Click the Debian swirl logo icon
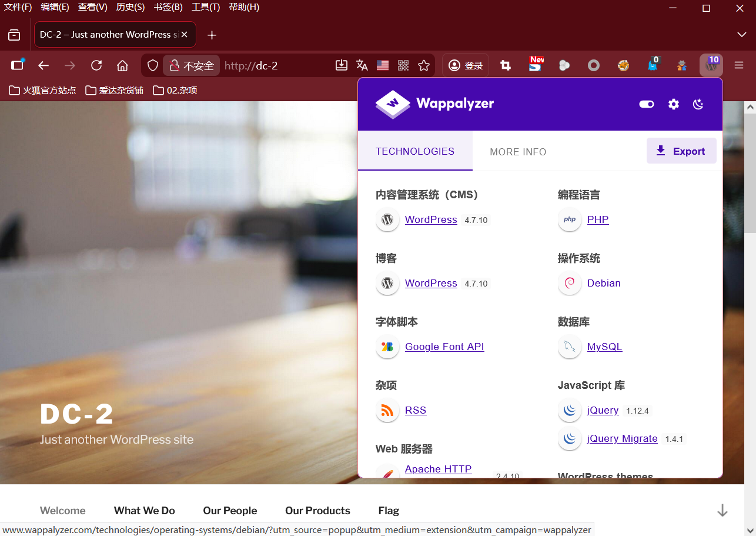Viewport: 756px width, 536px height. coord(570,283)
